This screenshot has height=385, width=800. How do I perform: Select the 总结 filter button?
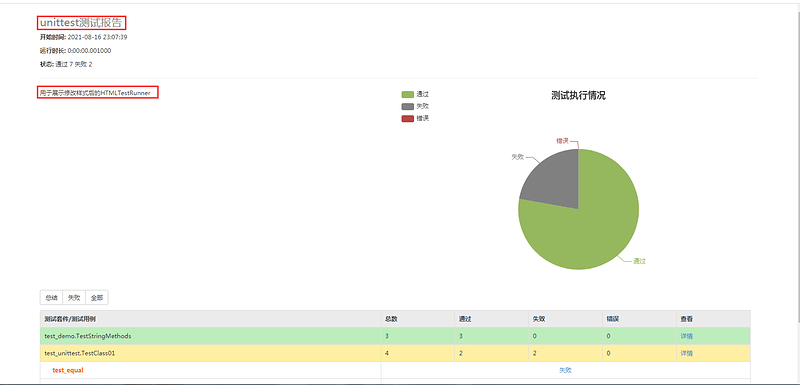(51, 298)
